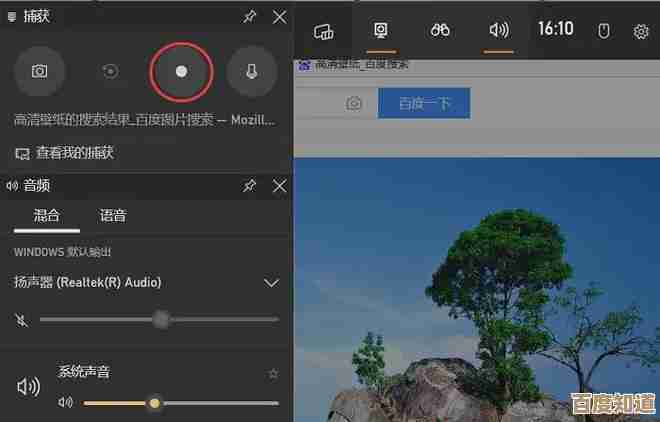
Task: Take a screenshot with the camera button
Action: (x=40, y=71)
